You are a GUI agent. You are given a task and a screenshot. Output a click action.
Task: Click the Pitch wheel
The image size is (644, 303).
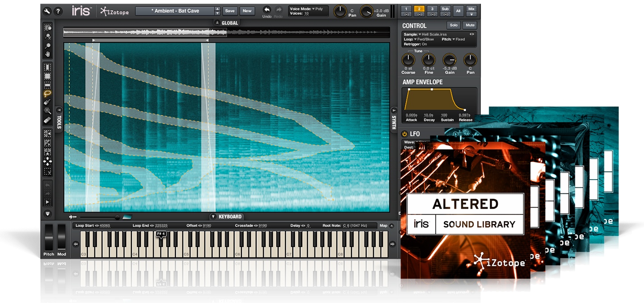click(49, 237)
